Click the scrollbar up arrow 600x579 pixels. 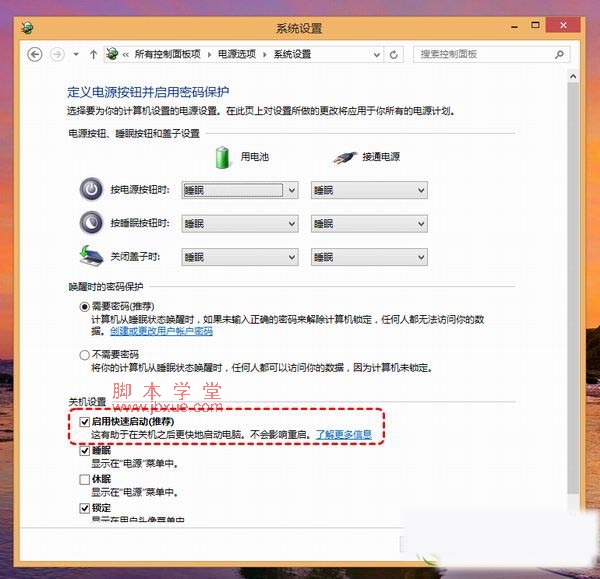[x=573, y=77]
